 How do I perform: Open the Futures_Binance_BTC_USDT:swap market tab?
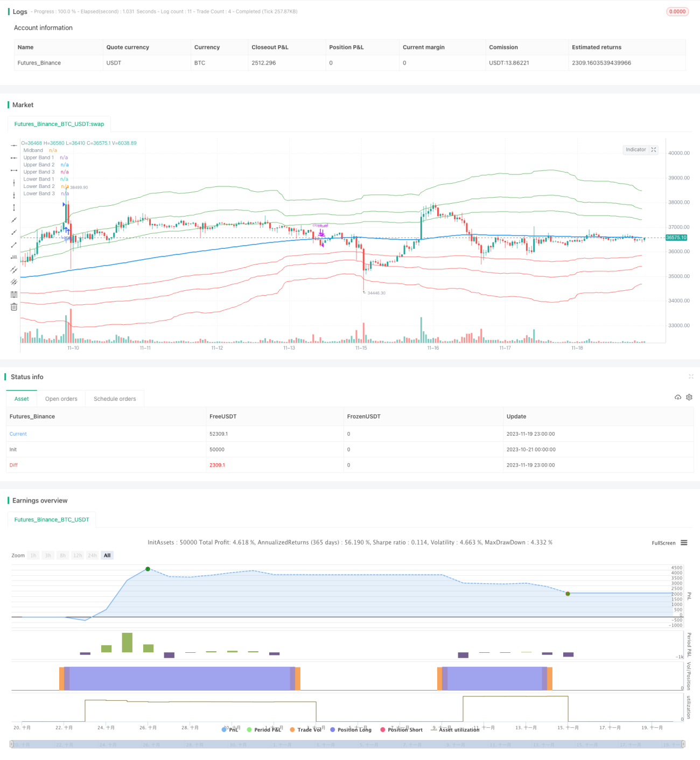click(x=59, y=124)
